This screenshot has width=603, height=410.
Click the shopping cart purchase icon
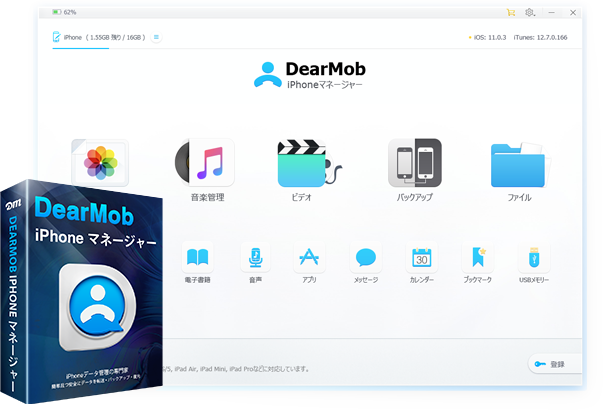(511, 13)
